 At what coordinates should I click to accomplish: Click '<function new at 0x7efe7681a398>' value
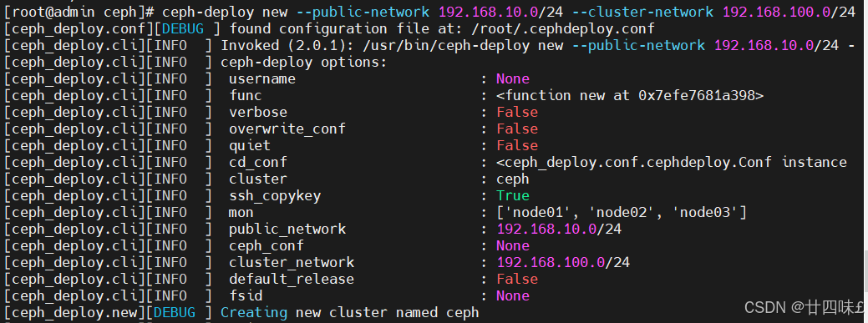(x=630, y=95)
